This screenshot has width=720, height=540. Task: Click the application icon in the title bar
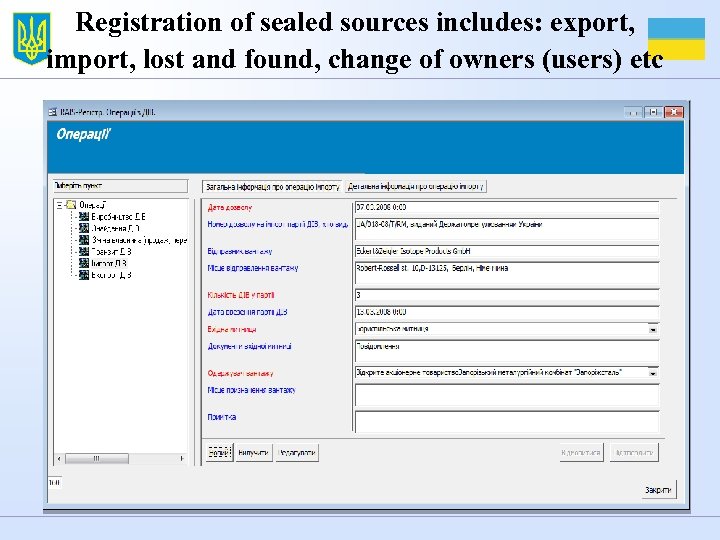[53, 112]
